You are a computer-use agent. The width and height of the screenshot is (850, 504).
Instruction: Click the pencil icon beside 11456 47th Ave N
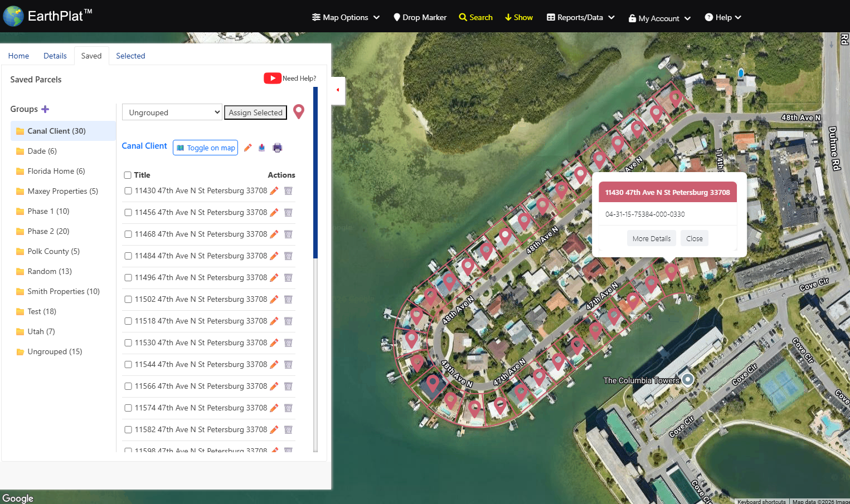point(274,212)
